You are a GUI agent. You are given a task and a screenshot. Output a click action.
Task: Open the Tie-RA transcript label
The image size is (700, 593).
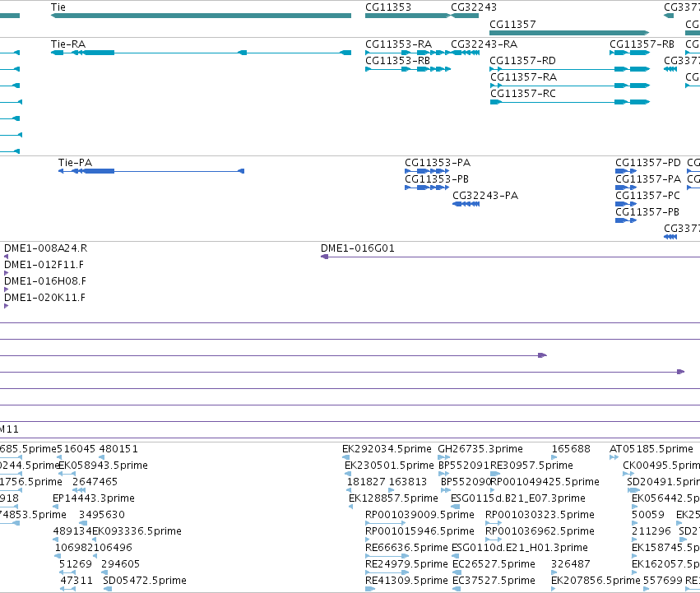68,44
